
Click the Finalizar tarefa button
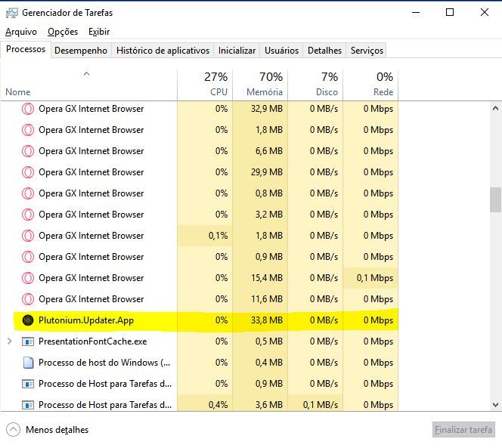click(463, 430)
